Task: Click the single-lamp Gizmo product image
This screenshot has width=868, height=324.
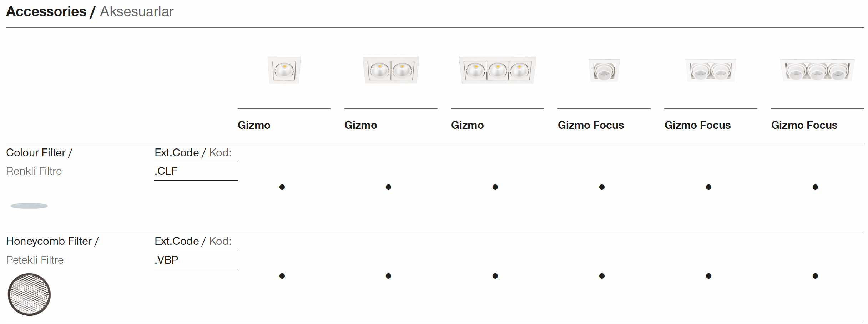Action: (284, 70)
